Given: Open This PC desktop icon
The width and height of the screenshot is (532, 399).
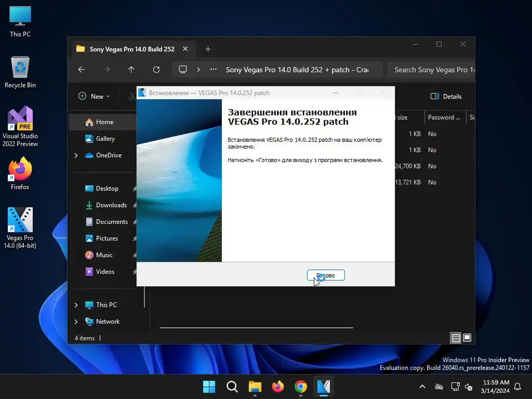Looking at the screenshot, I should [20, 21].
